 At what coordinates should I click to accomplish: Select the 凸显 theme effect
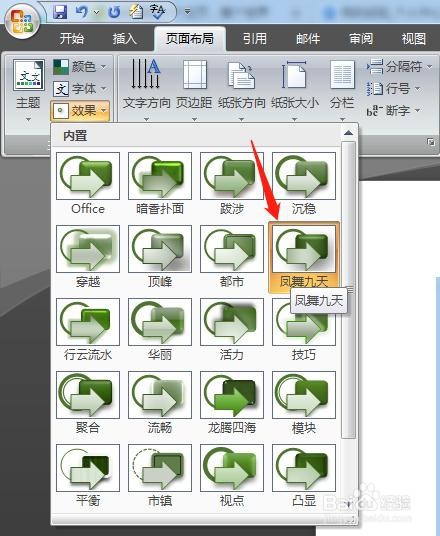(x=304, y=476)
